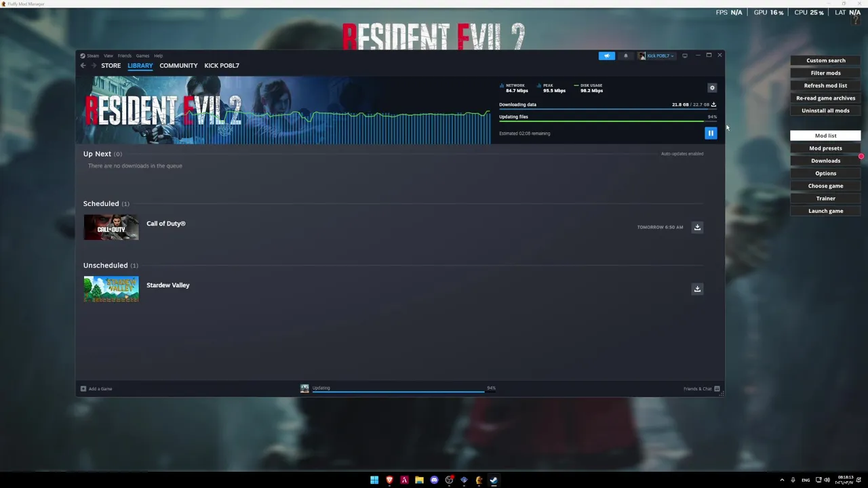Open volume control in system tray

828,480
